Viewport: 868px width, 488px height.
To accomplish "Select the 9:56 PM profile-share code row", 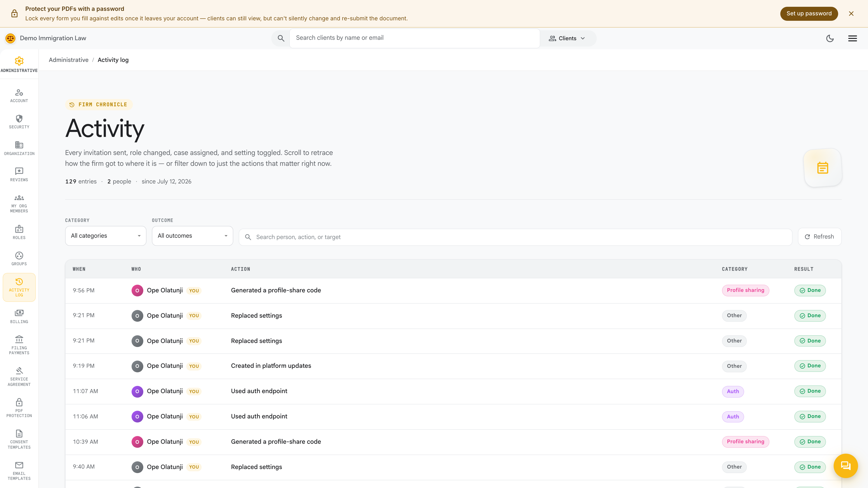I will pos(453,291).
